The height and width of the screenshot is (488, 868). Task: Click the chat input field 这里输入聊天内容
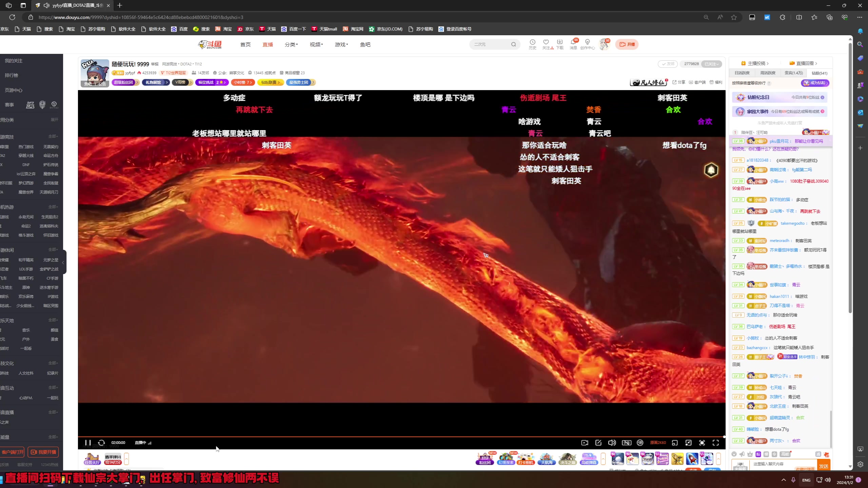pos(784,464)
